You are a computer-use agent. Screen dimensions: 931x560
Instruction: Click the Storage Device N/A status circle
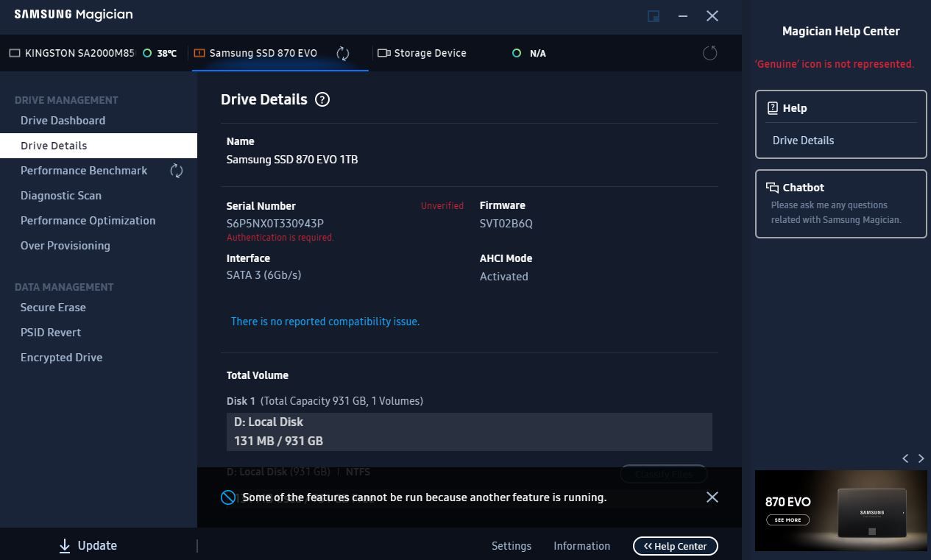tap(516, 53)
